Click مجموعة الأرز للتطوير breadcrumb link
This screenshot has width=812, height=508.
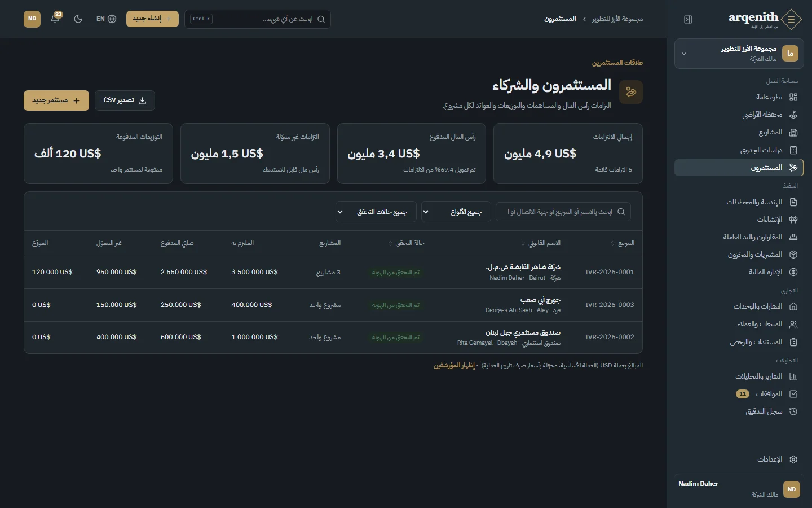(617, 19)
